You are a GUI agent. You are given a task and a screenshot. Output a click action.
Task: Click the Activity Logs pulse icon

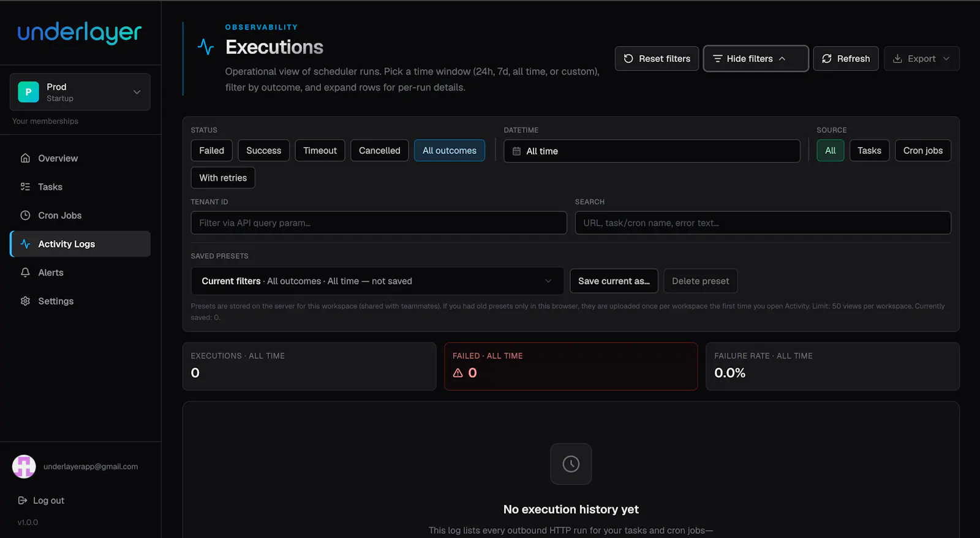click(x=25, y=244)
